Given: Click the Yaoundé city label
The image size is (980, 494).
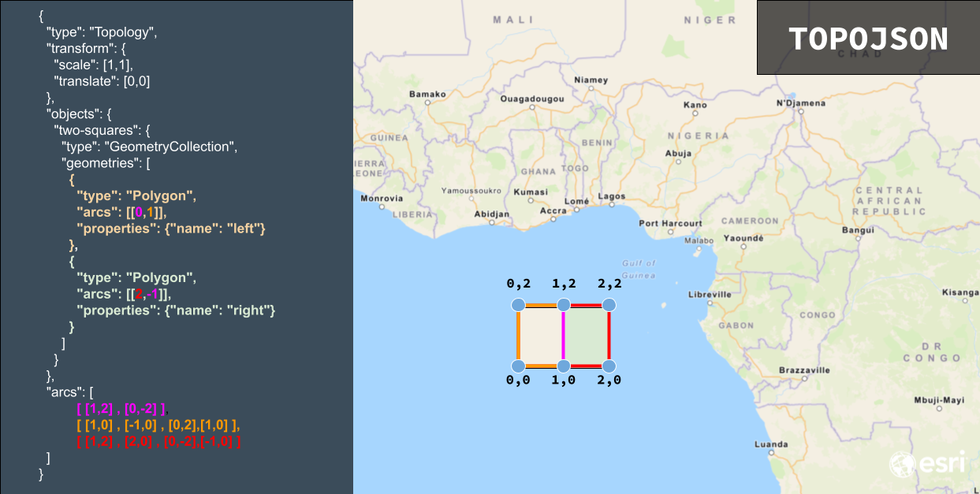Looking at the screenshot, I should (x=743, y=237).
